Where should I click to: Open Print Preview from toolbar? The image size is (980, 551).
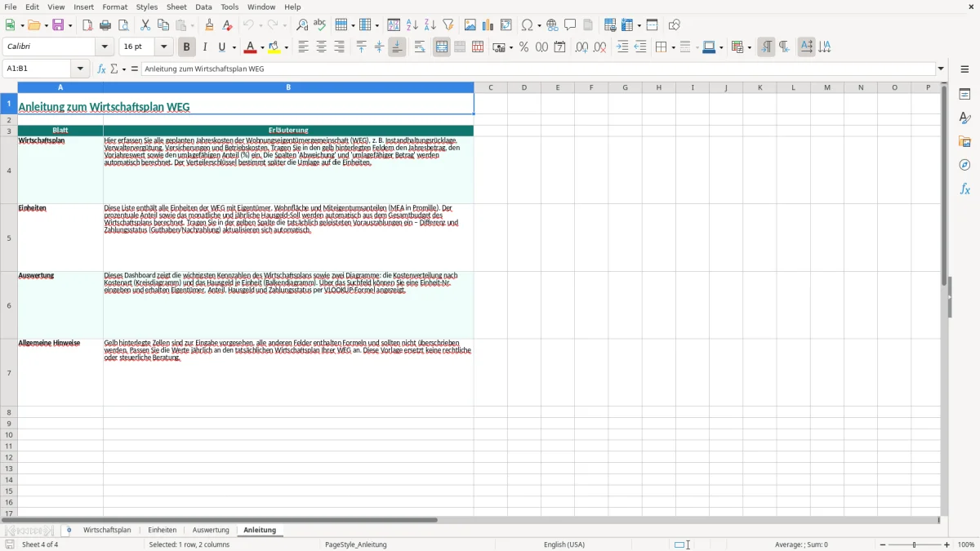(x=122, y=25)
